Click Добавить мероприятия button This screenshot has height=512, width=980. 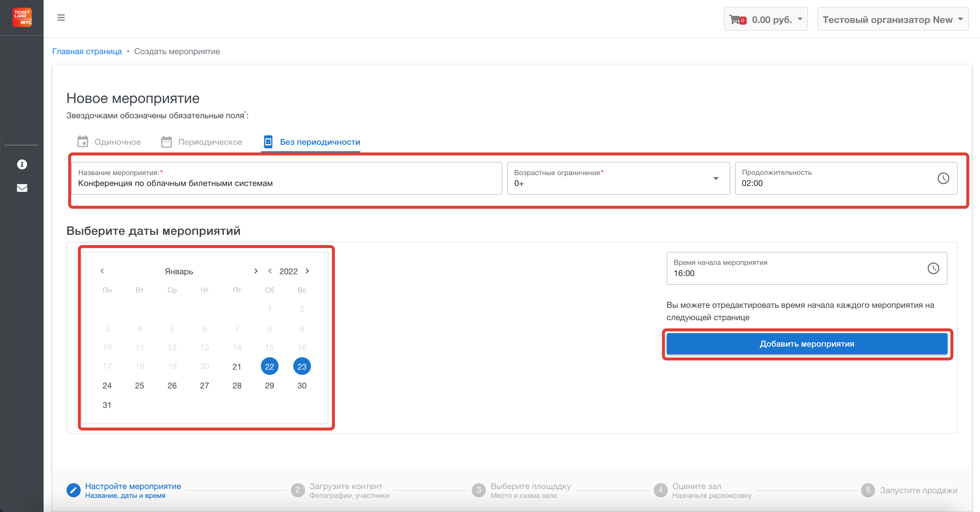pyautogui.click(x=807, y=344)
